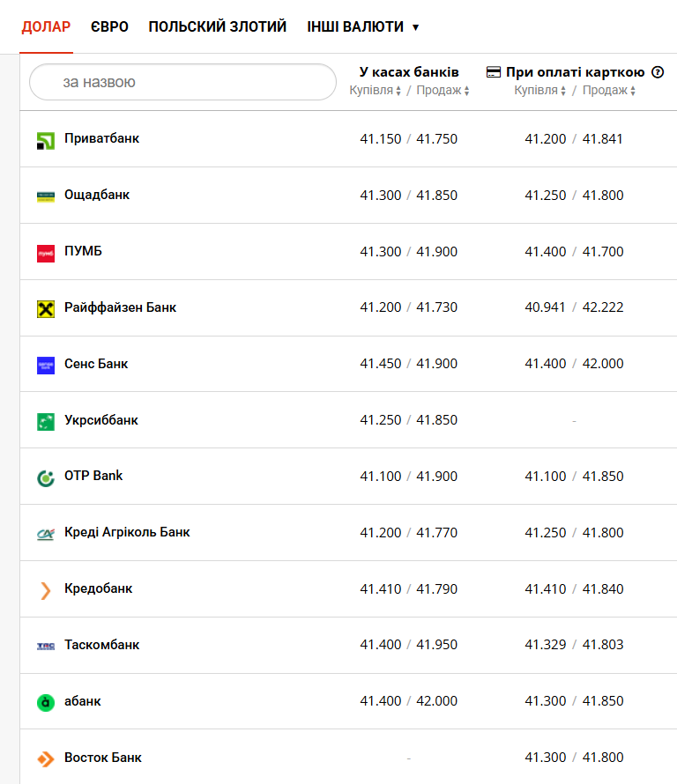Click абанк card rate 41.300 / 41.850

coord(574,701)
